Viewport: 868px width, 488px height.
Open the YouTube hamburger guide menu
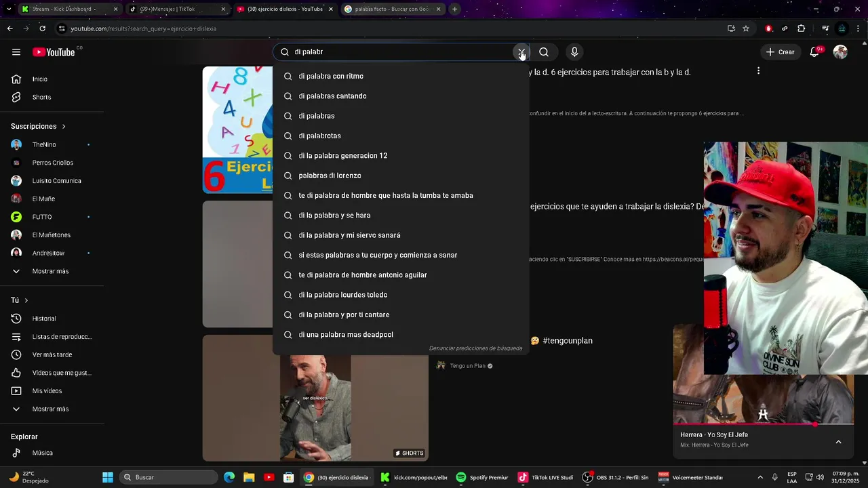point(16,52)
